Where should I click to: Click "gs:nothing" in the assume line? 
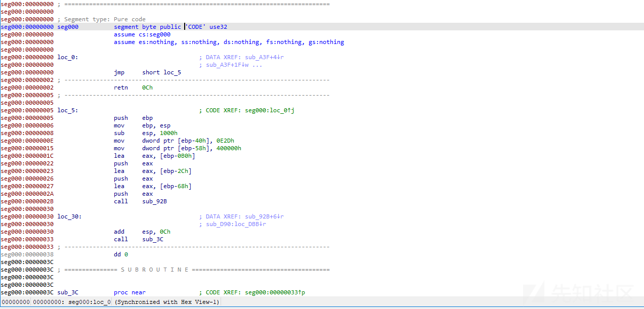(326, 42)
